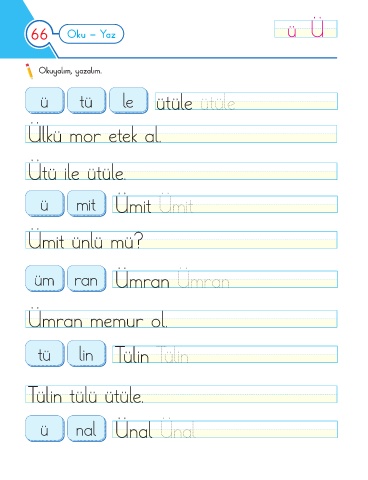Click the 'lin' syllable tile
Screen dimensions: 368x480
coord(87,354)
